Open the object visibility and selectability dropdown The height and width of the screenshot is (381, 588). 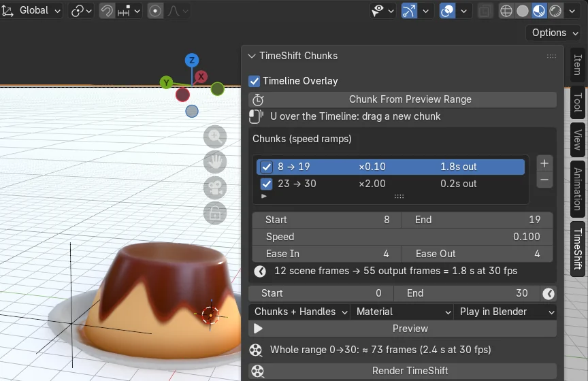pos(382,11)
